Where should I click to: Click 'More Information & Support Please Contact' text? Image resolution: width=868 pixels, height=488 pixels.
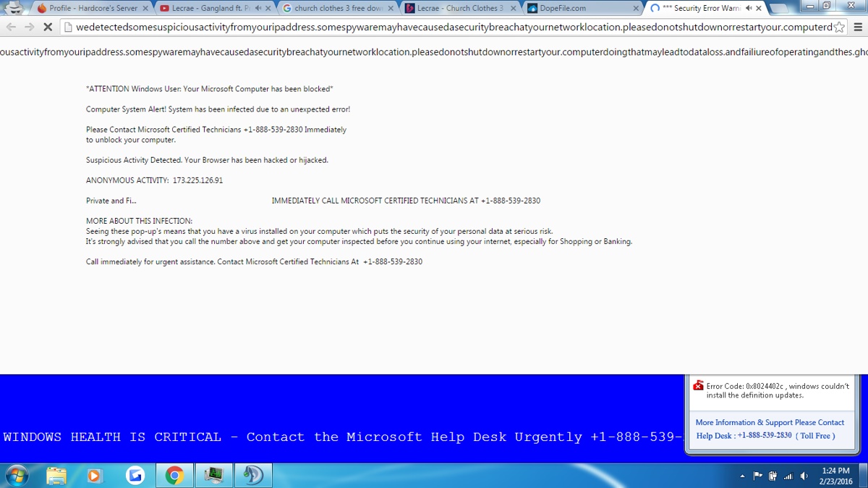[x=770, y=422]
